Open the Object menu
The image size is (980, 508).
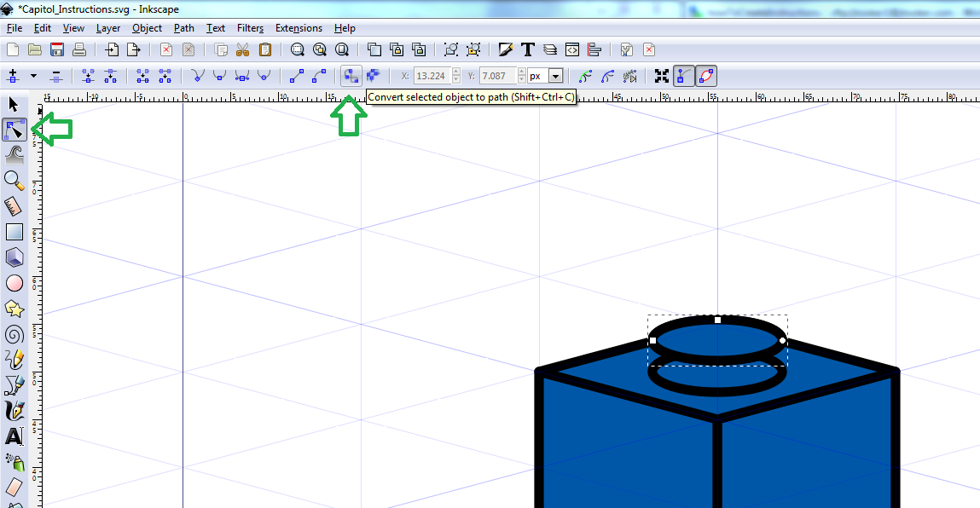pyautogui.click(x=147, y=28)
